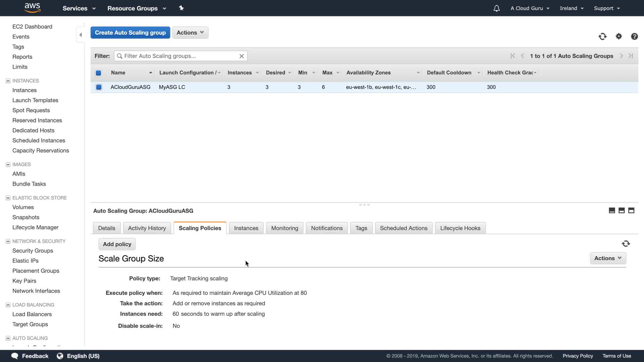
Task: Open the Lifecycle Hooks tab
Action: pyautogui.click(x=460, y=228)
